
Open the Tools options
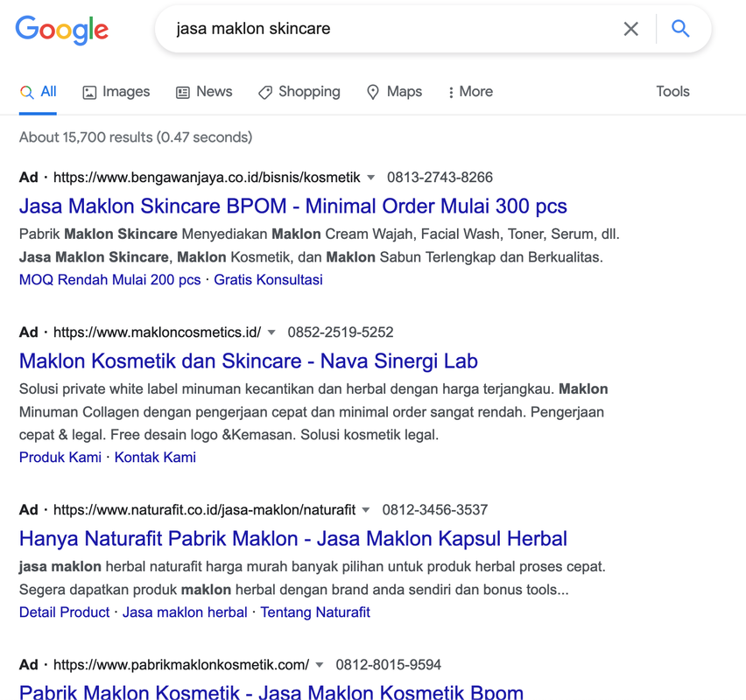tap(672, 92)
